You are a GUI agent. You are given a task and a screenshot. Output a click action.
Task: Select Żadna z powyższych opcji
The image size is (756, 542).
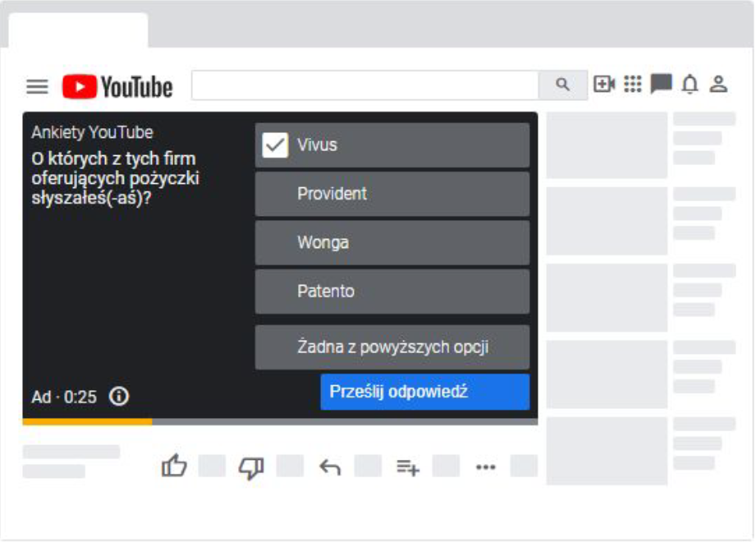point(392,347)
